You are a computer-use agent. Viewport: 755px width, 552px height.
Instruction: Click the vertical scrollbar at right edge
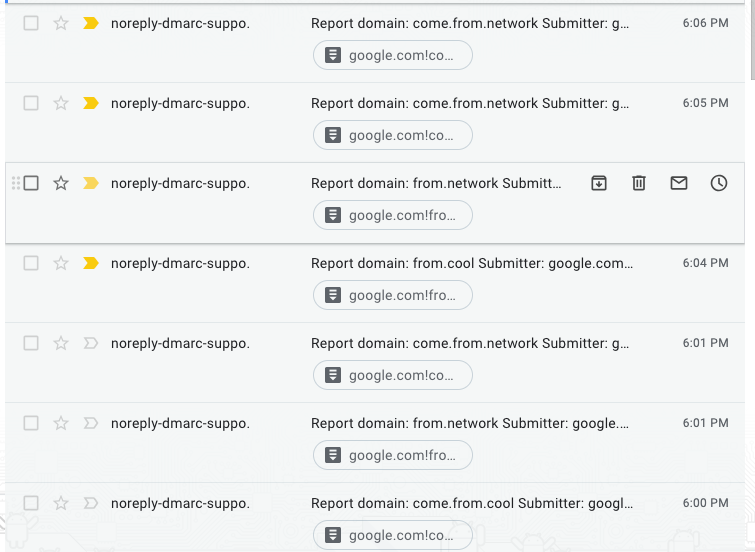coord(753,39)
